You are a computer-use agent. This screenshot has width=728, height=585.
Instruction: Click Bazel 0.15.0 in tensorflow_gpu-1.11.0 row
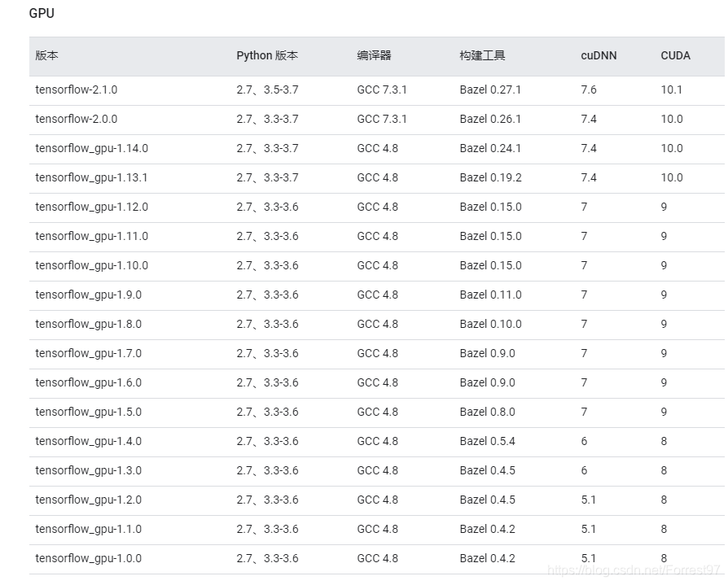[x=491, y=236]
